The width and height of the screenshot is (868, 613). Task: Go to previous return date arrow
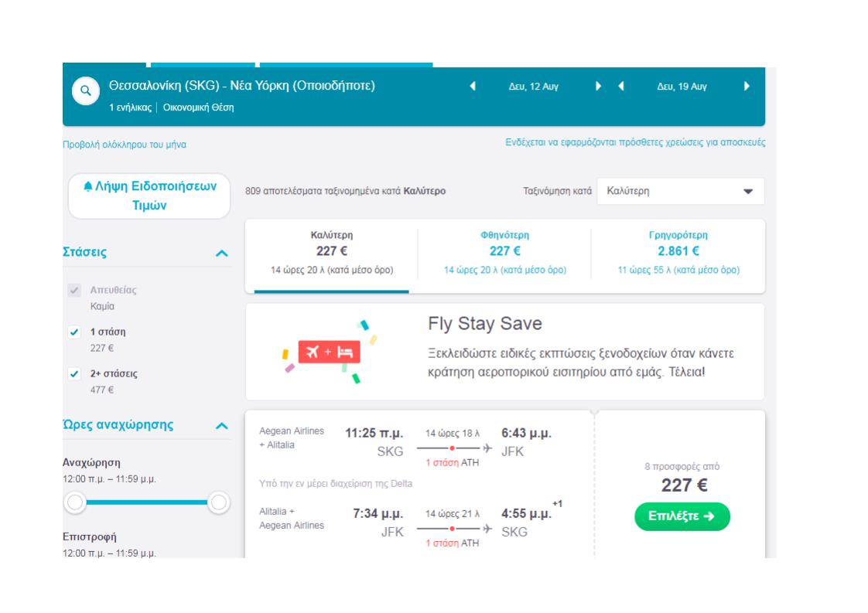[x=621, y=87]
